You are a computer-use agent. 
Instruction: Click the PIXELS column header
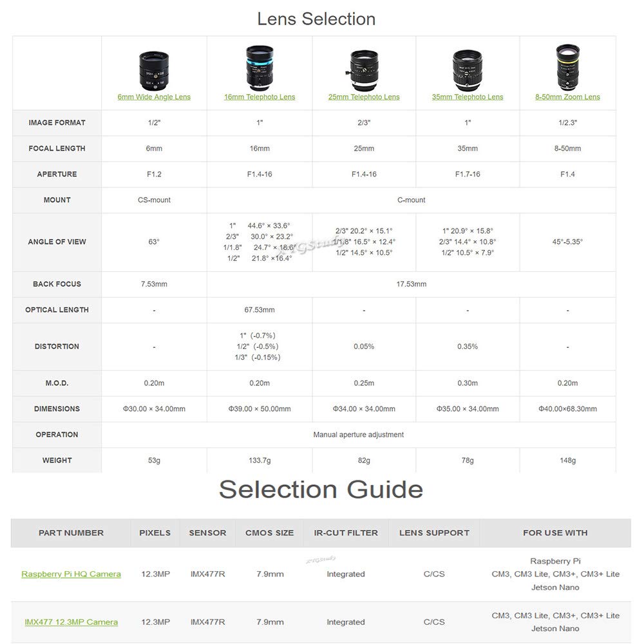tap(155, 533)
